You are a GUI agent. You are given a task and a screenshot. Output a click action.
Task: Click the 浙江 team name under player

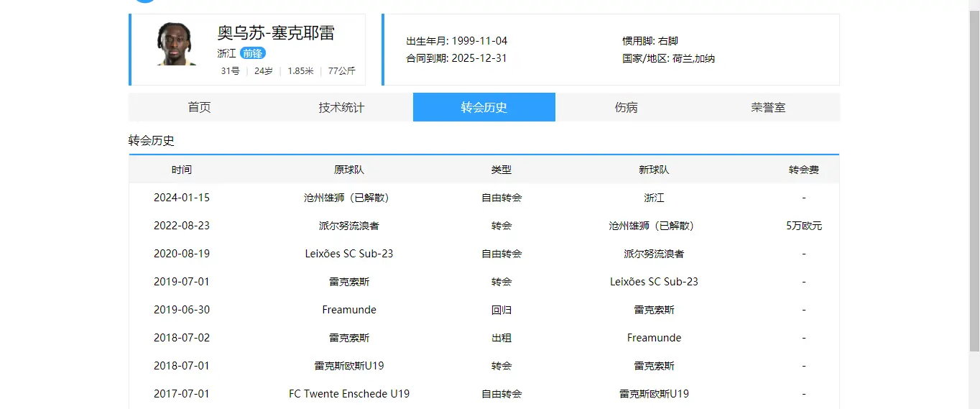[226, 53]
